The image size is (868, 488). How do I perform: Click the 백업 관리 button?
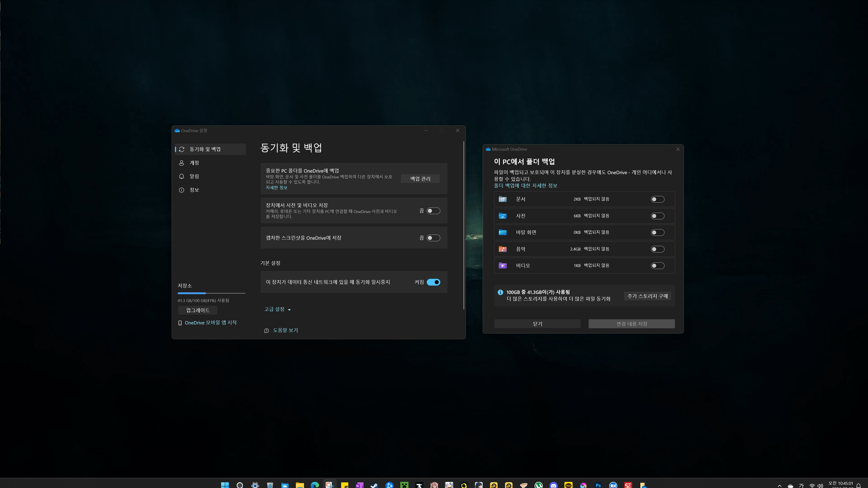tap(420, 179)
